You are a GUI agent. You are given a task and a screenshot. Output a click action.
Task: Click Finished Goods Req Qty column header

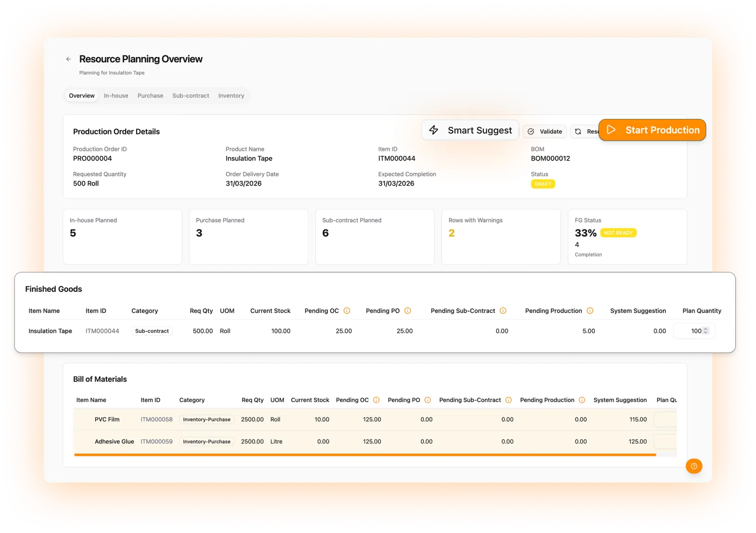click(201, 311)
